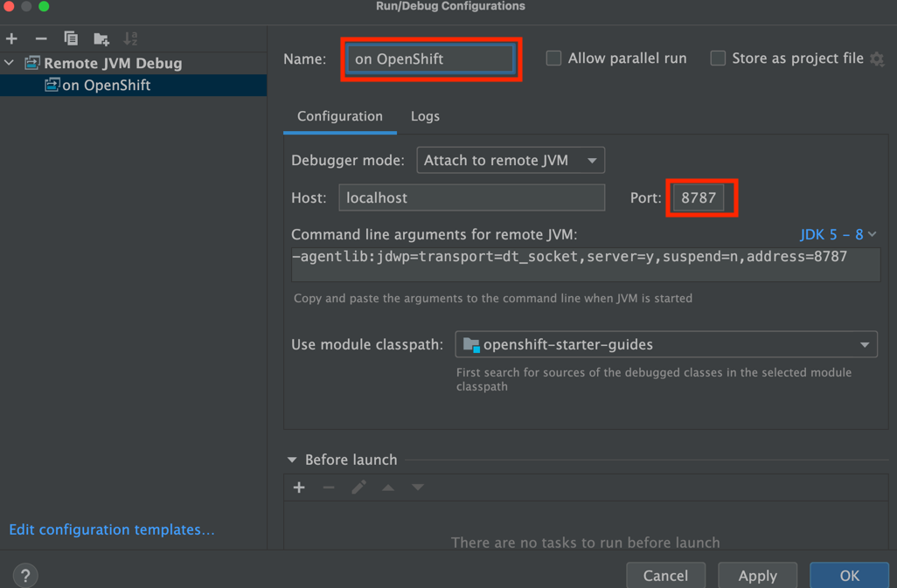Click the Copy Configuration icon
This screenshot has height=588, width=897.
click(71, 38)
